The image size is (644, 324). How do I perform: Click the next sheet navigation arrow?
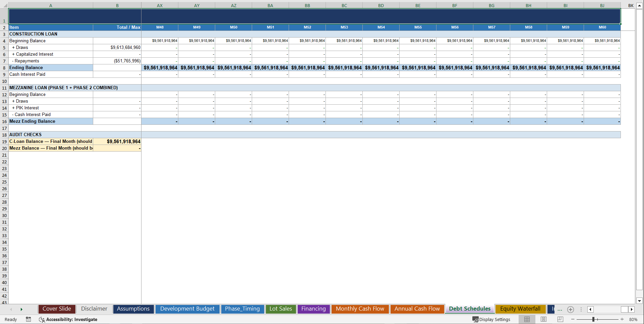pyautogui.click(x=21, y=310)
